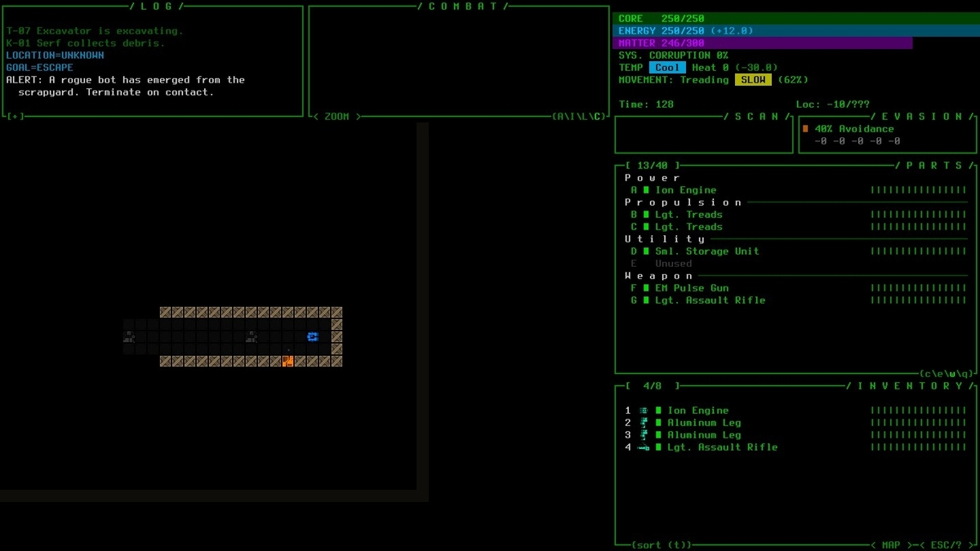Click the ZOOM button below the map log
The height and width of the screenshot is (551, 980).
pyautogui.click(x=336, y=117)
